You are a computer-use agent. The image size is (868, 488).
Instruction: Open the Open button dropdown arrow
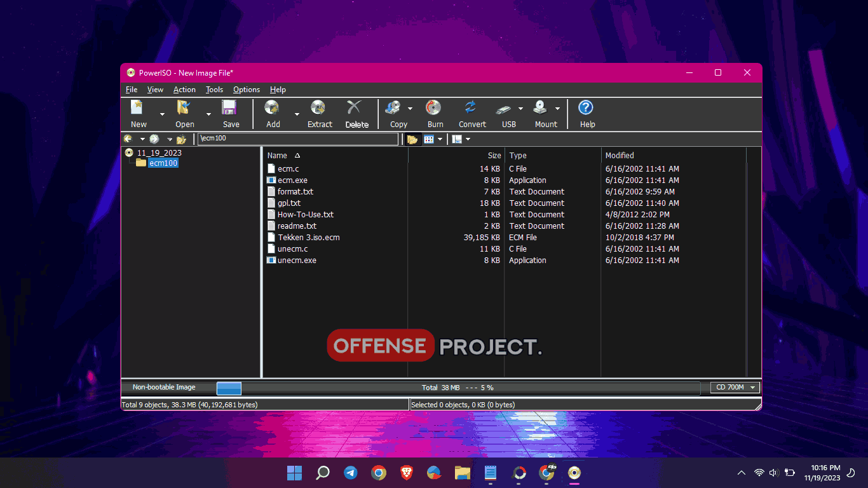tap(208, 114)
